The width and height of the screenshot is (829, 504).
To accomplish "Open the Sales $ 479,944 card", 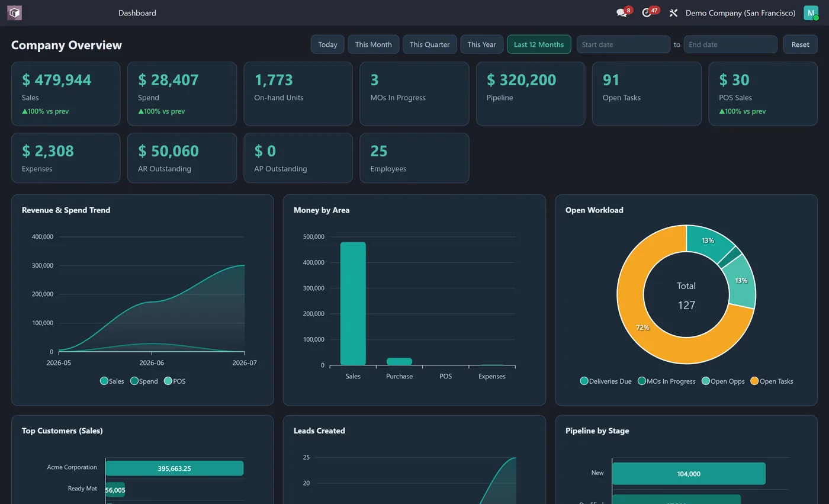I will (x=66, y=94).
